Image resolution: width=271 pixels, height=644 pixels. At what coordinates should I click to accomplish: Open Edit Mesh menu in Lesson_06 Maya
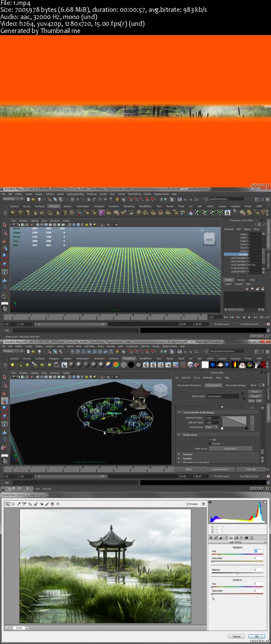89,346
